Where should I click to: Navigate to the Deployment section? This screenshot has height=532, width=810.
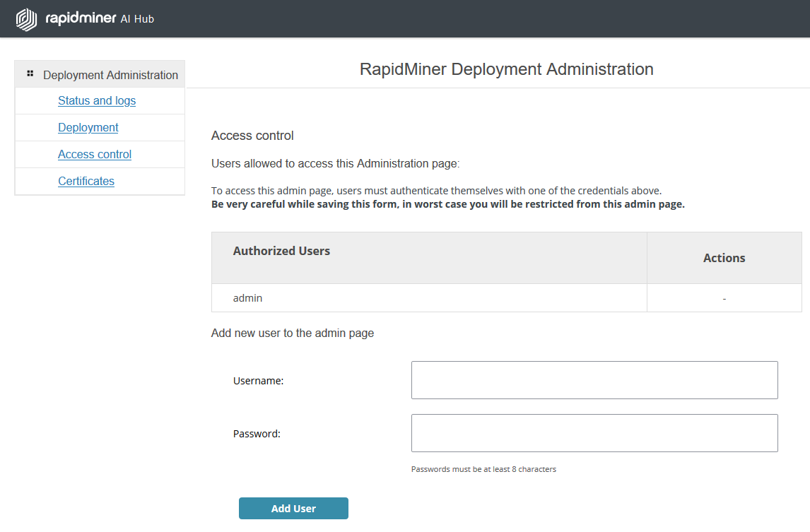pos(88,127)
